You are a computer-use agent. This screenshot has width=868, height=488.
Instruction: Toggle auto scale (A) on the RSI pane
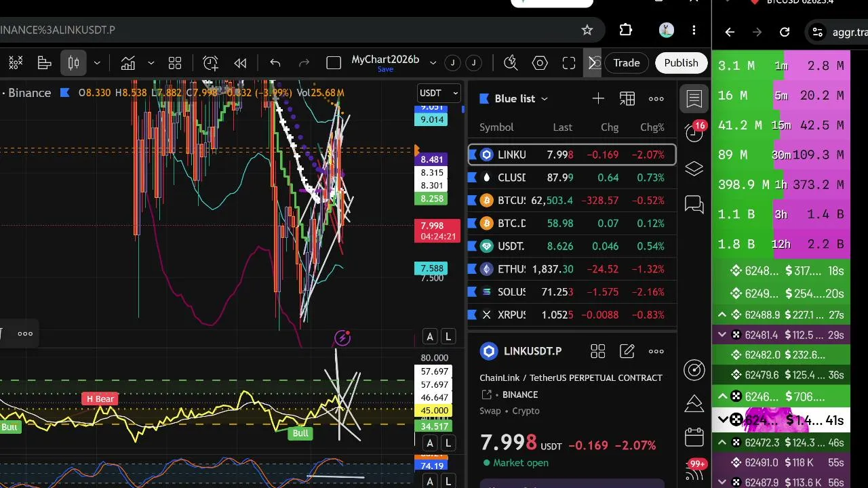click(x=430, y=443)
